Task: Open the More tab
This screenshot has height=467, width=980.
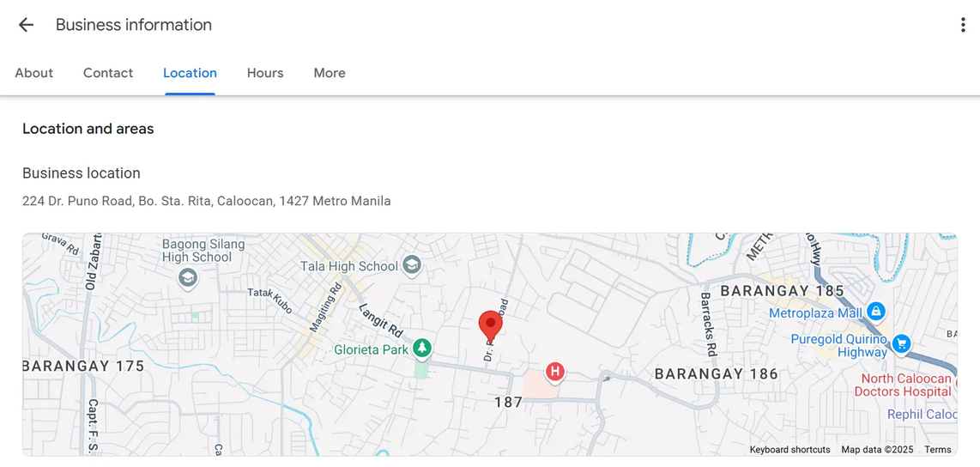Action: click(x=330, y=73)
